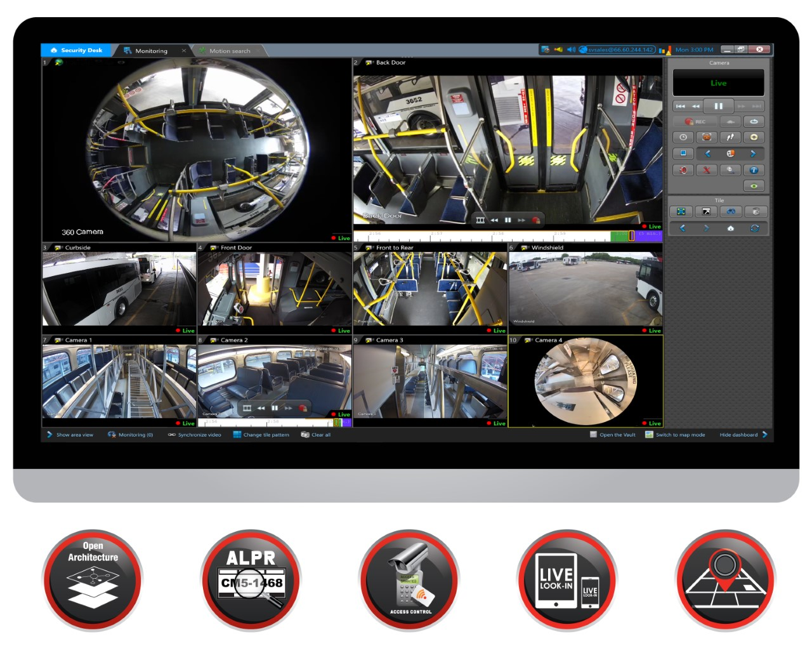
Task: Expand the svsales user account dropdown
Action: pos(619,49)
